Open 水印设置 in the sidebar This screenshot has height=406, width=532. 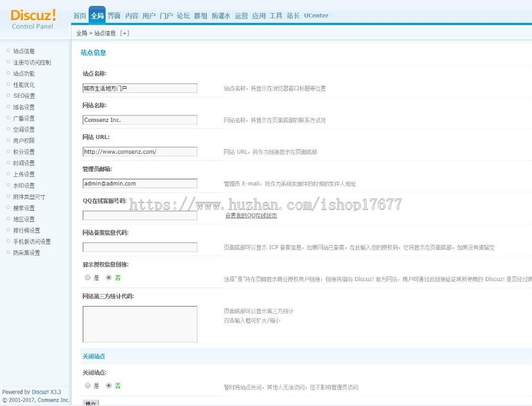coord(24,185)
